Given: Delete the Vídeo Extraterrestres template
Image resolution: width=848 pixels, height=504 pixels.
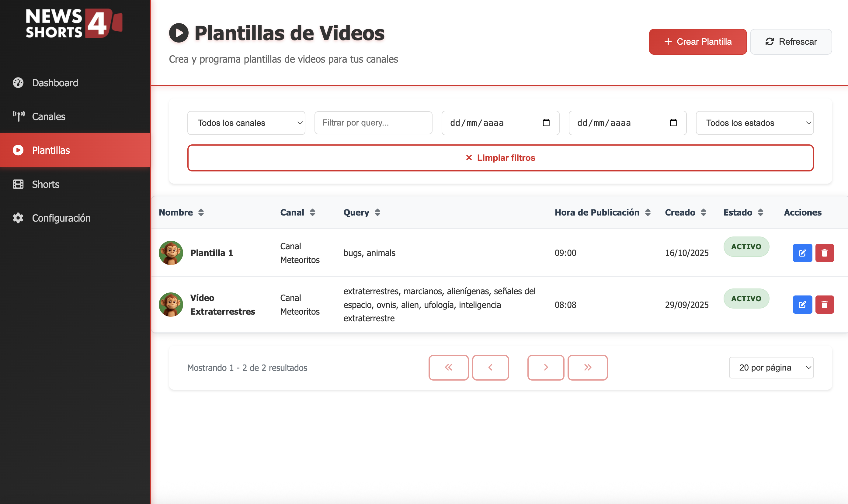Looking at the screenshot, I should click(x=824, y=304).
